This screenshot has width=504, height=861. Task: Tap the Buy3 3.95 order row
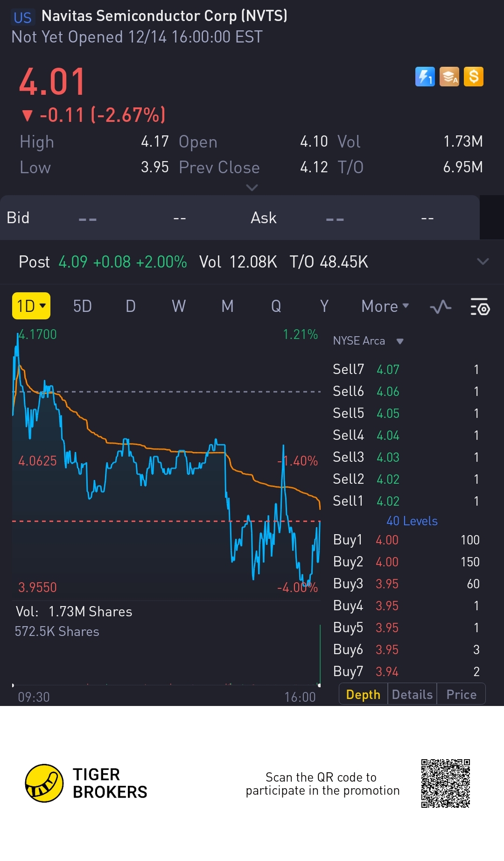pos(406,584)
